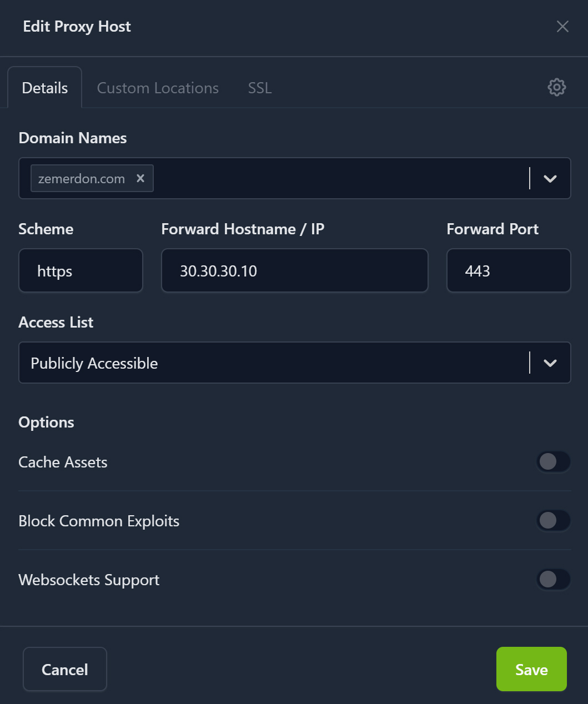
Task: Click the Cancel button
Action: coord(65,669)
